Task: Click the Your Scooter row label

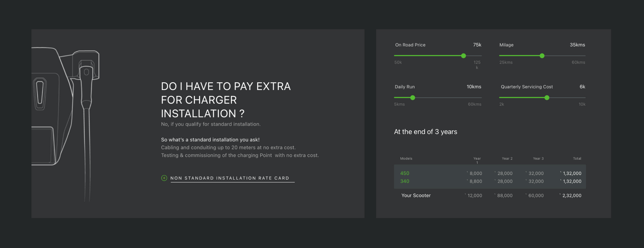Action: (416, 196)
